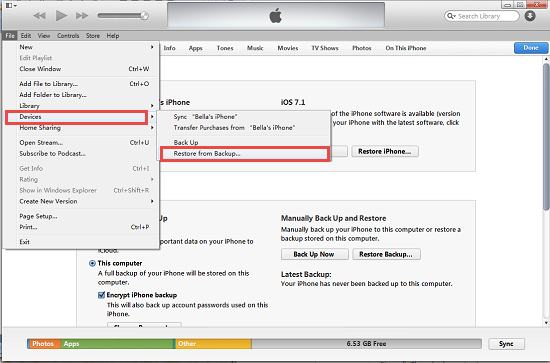Open the Edit menu

click(26, 36)
